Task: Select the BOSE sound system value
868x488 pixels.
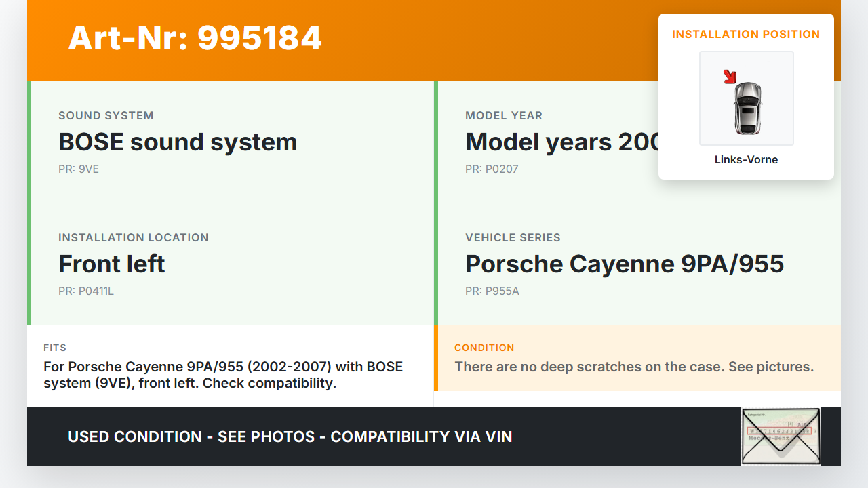Action: [178, 142]
